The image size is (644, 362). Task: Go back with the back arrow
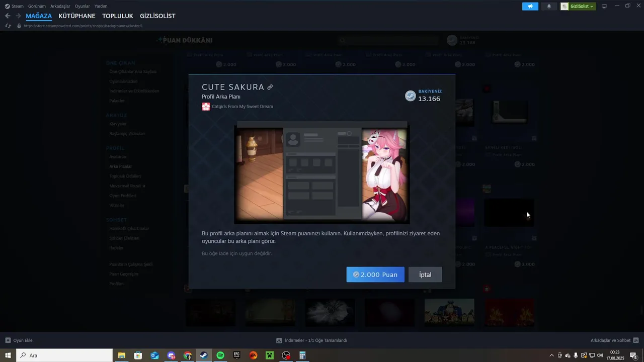tap(8, 16)
